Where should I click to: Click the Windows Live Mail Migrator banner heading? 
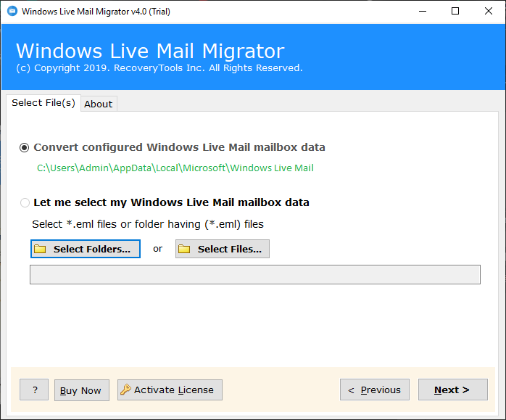(150, 51)
